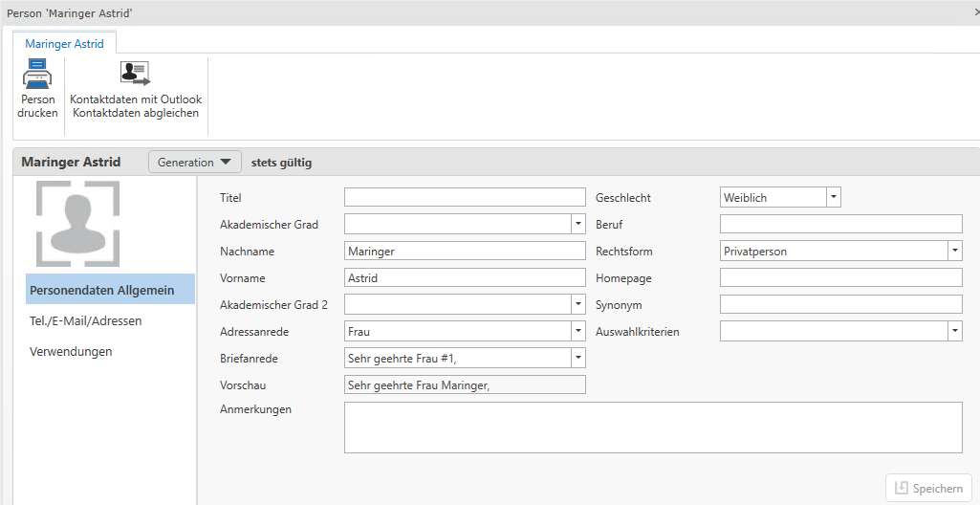Click the Speichern button
This screenshot has width=980, height=505.
pos(928,489)
